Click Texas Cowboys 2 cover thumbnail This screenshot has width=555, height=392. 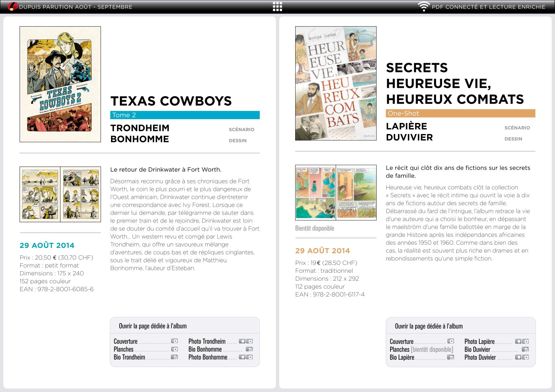[x=60, y=84]
